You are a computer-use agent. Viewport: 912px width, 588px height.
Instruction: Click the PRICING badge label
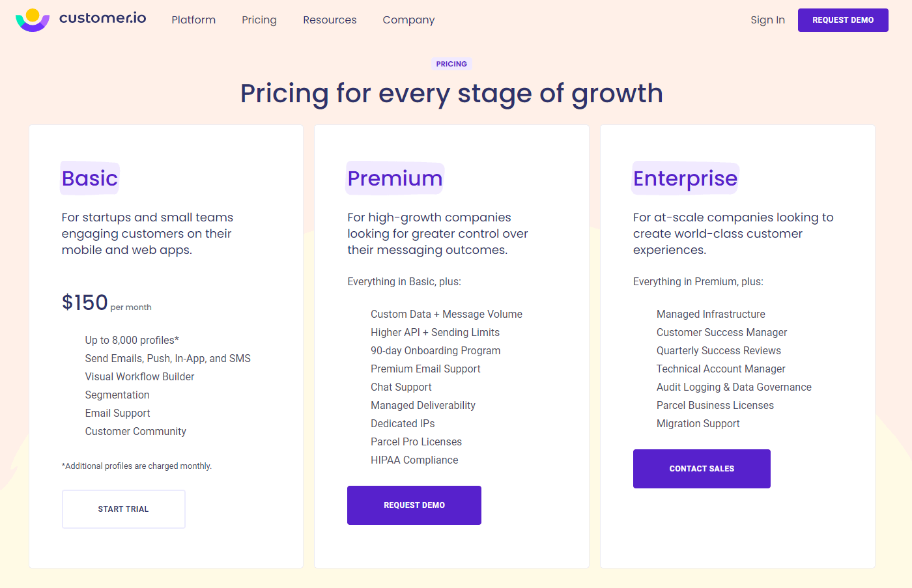(451, 64)
